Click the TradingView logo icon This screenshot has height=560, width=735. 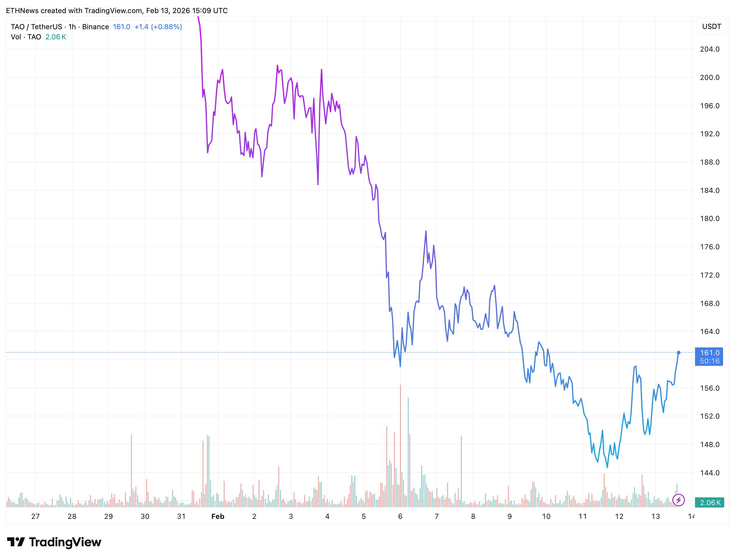(16, 542)
